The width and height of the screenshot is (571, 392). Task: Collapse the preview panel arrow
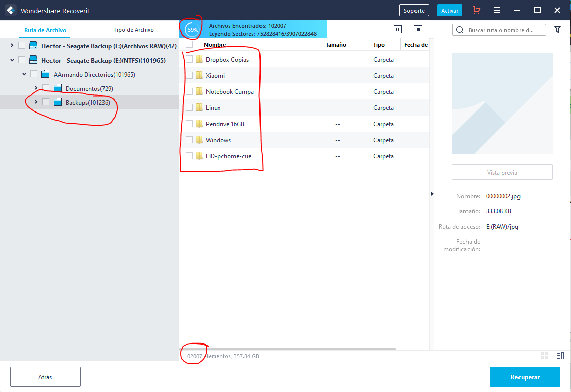[432, 194]
